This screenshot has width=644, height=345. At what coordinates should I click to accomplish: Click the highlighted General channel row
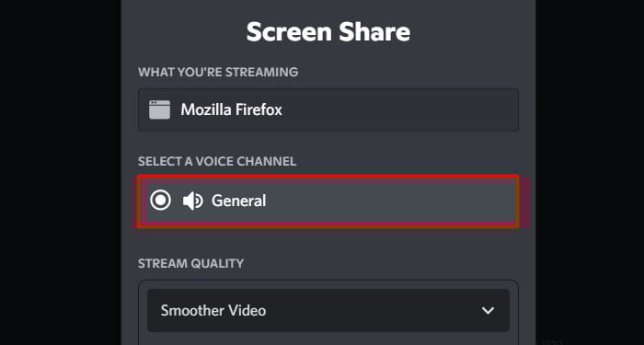pyautogui.click(x=328, y=201)
